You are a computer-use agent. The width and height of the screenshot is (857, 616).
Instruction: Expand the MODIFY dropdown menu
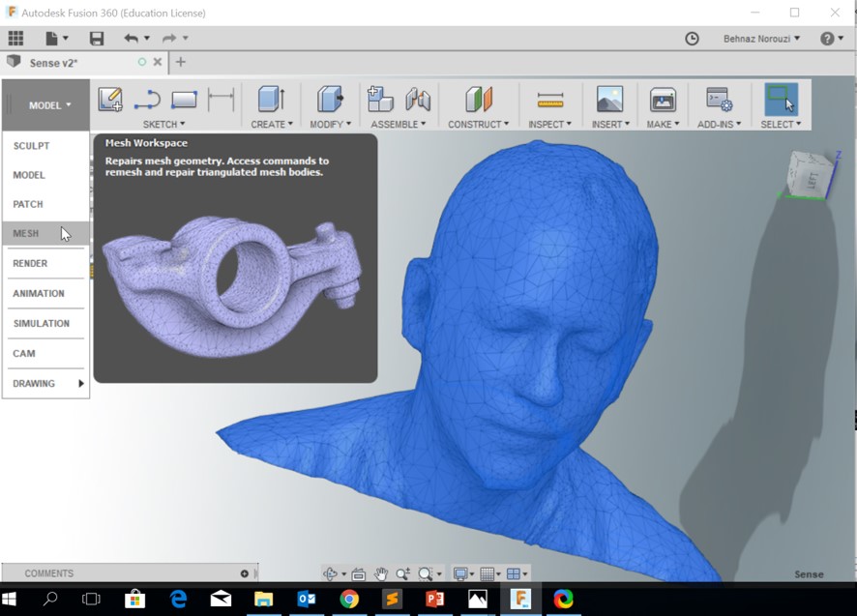coord(330,124)
